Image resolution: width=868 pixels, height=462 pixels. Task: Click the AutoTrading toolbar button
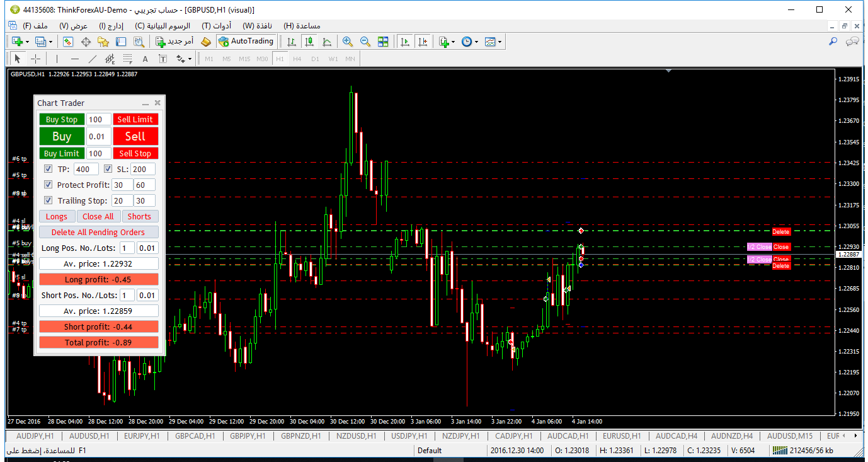246,42
